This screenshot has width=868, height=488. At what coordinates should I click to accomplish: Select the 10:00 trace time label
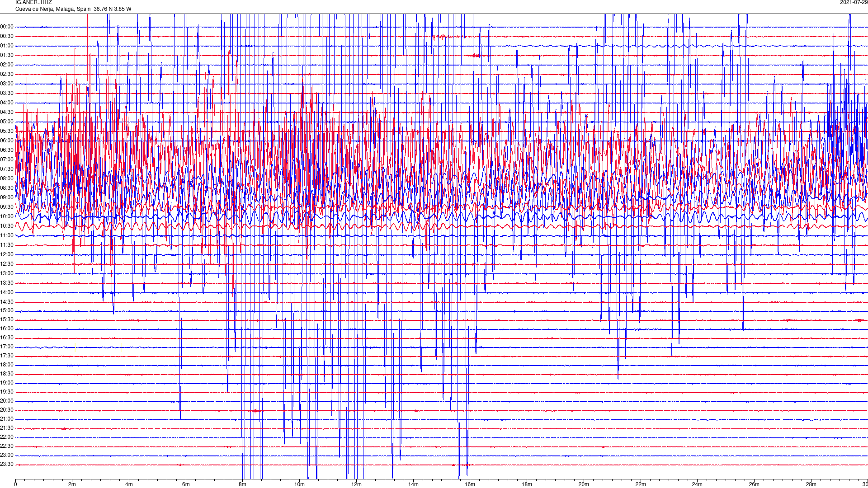[7, 217]
